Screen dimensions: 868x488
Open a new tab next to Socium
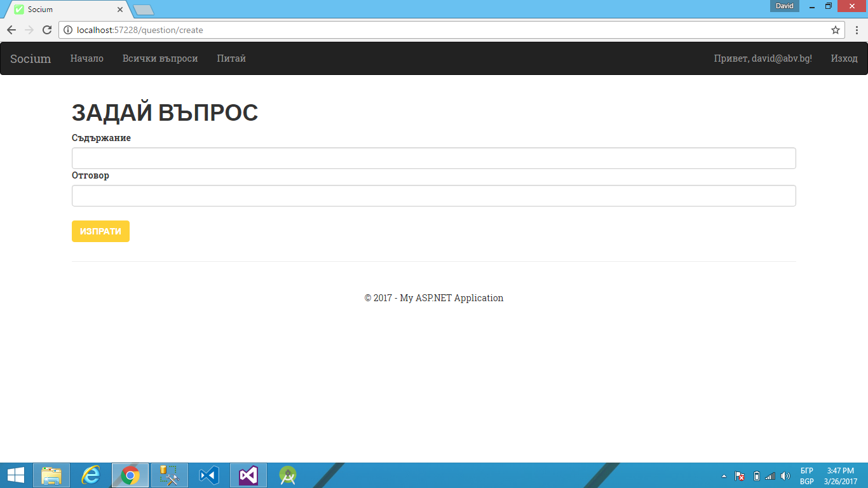pos(144,10)
